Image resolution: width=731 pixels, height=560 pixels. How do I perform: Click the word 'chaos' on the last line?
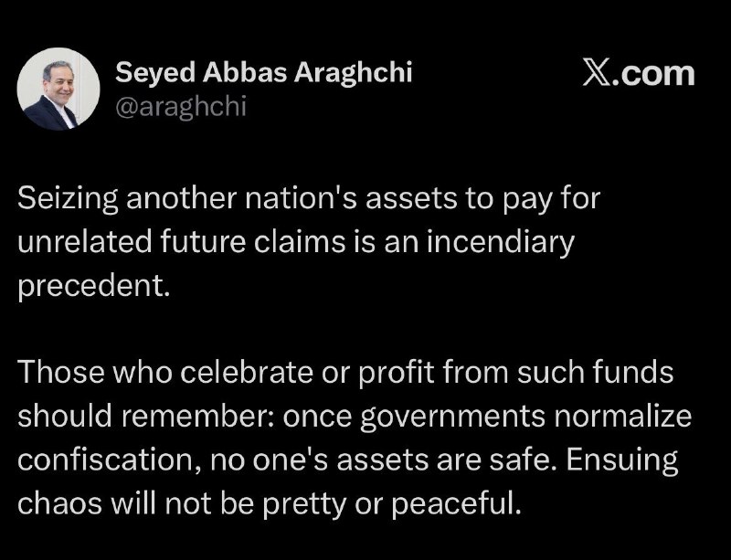point(59,503)
